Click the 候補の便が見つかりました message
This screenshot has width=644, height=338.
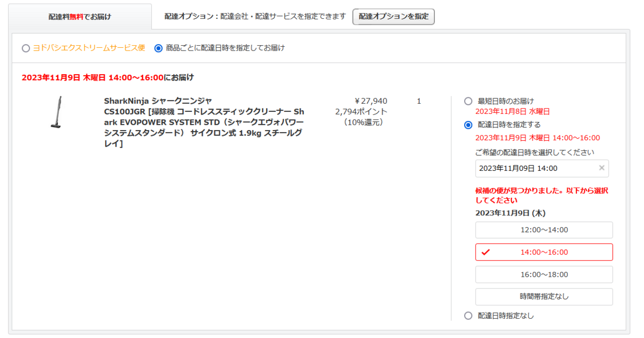point(542,195)
